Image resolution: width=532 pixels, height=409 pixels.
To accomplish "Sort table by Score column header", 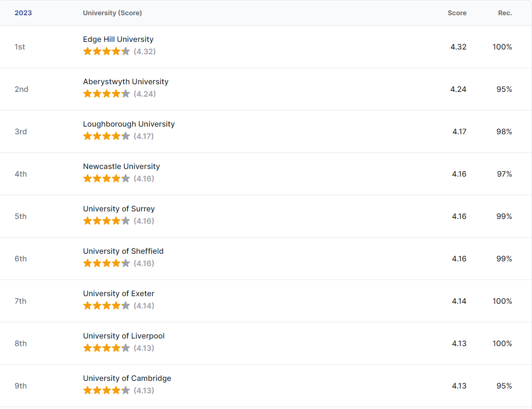I will click(457, 13).
